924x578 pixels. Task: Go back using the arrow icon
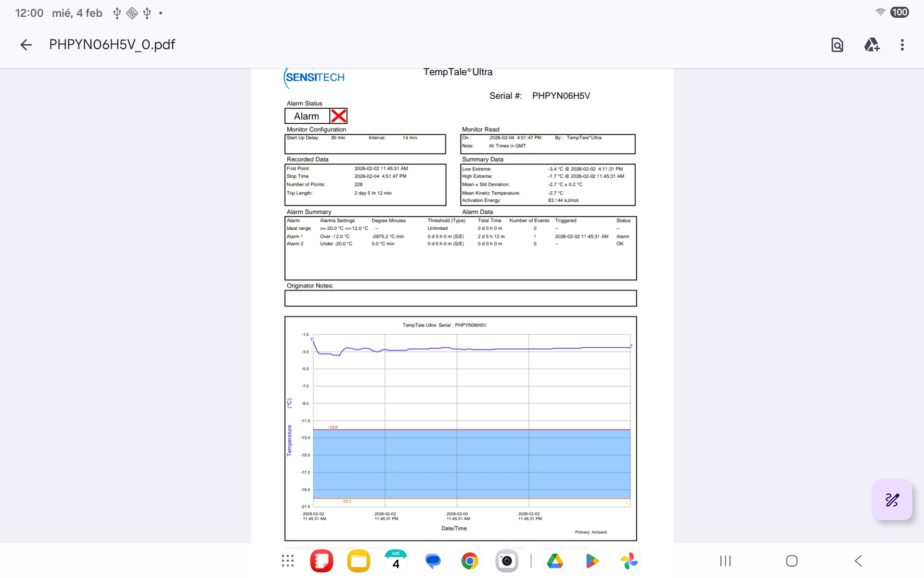tap(26, 45)
